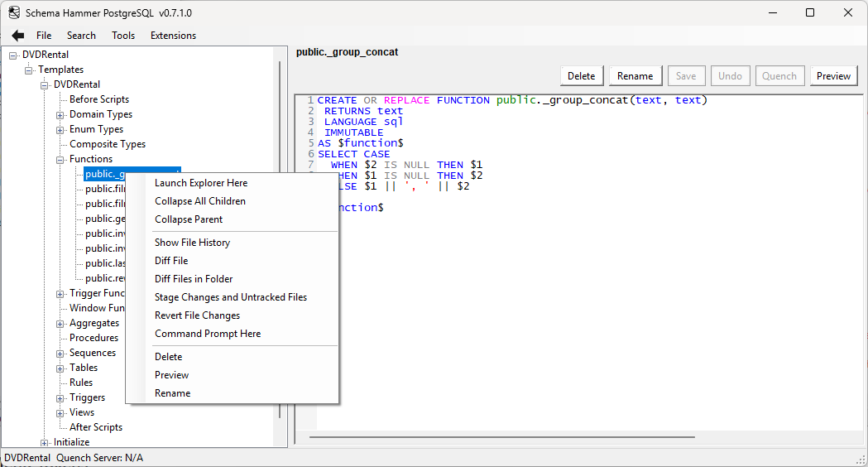Collapse the DVDRental root node
Screen dimensions: 868x467
pyautogui.click(x=12, y=55)
